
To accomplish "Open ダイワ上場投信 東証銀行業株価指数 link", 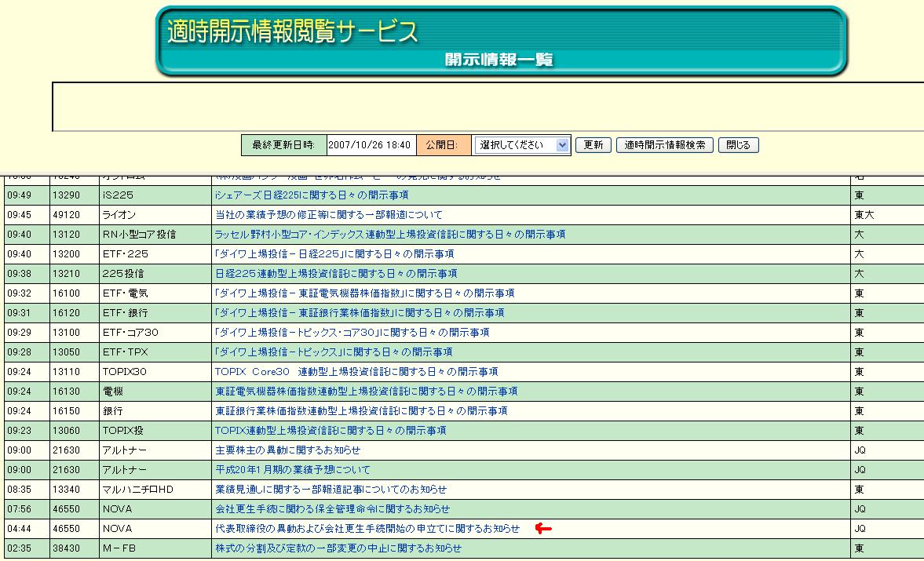I will (x=360, y=313).
